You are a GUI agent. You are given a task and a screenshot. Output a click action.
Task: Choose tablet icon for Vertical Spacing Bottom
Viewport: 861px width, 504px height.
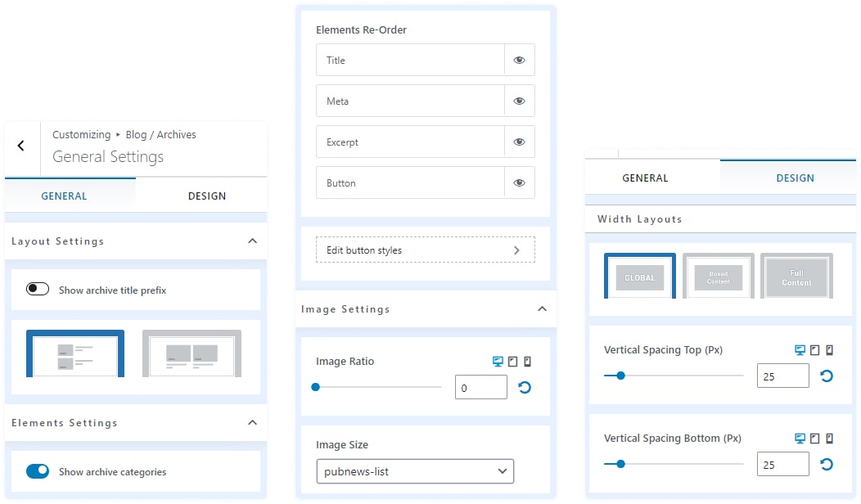814,439
